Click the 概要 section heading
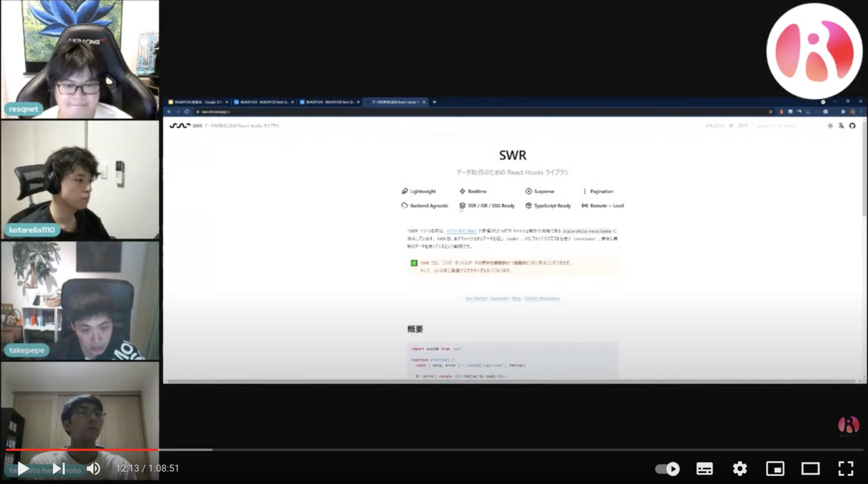Viewport: 868px width, 484px height. [x=415, y=329]
